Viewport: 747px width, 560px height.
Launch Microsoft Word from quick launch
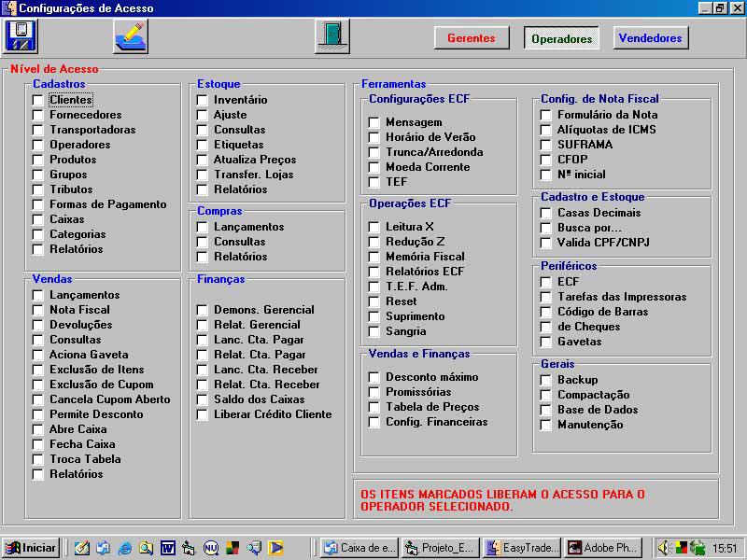pos(168,548)
